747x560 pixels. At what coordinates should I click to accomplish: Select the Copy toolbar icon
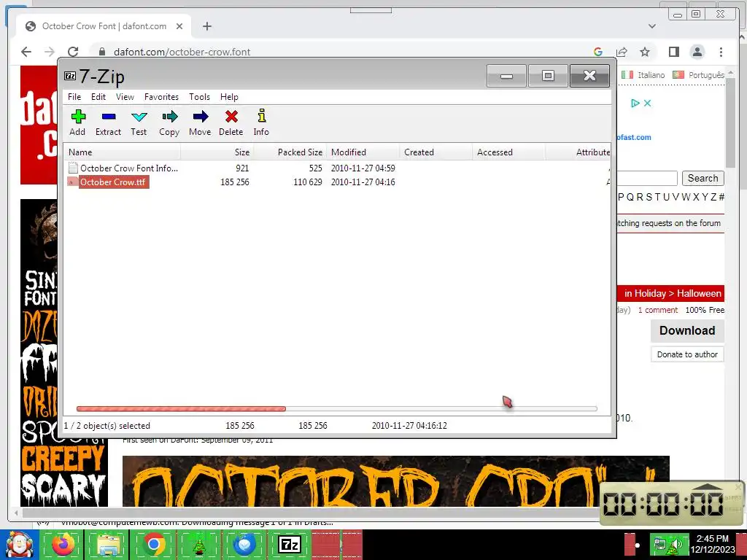169,122
